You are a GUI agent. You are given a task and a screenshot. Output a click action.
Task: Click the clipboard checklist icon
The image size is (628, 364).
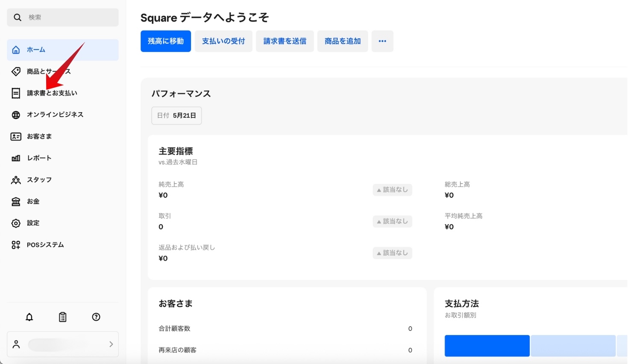click(63, 317)
